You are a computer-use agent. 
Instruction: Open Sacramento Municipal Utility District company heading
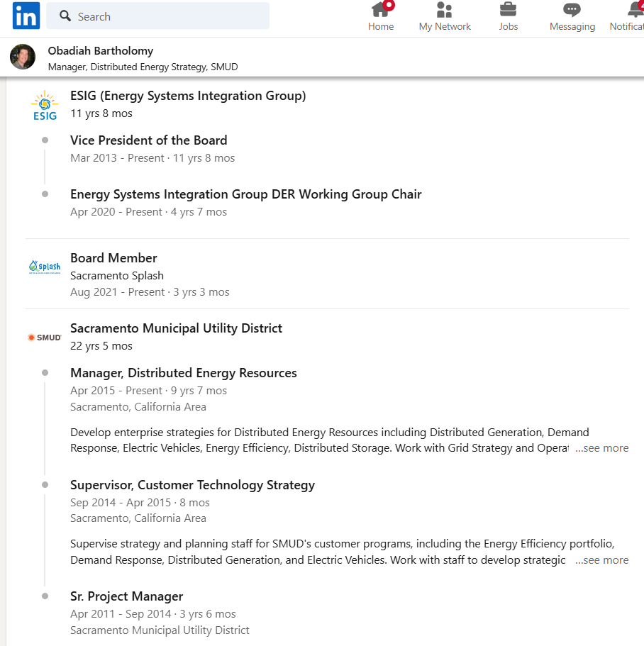[x=176, y=328]
